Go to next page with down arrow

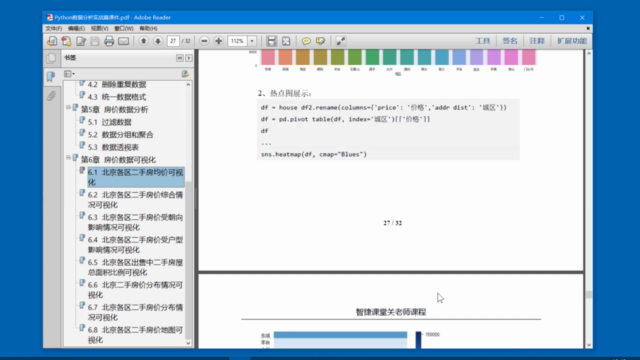pyautogui.click(x=158, y=41)
